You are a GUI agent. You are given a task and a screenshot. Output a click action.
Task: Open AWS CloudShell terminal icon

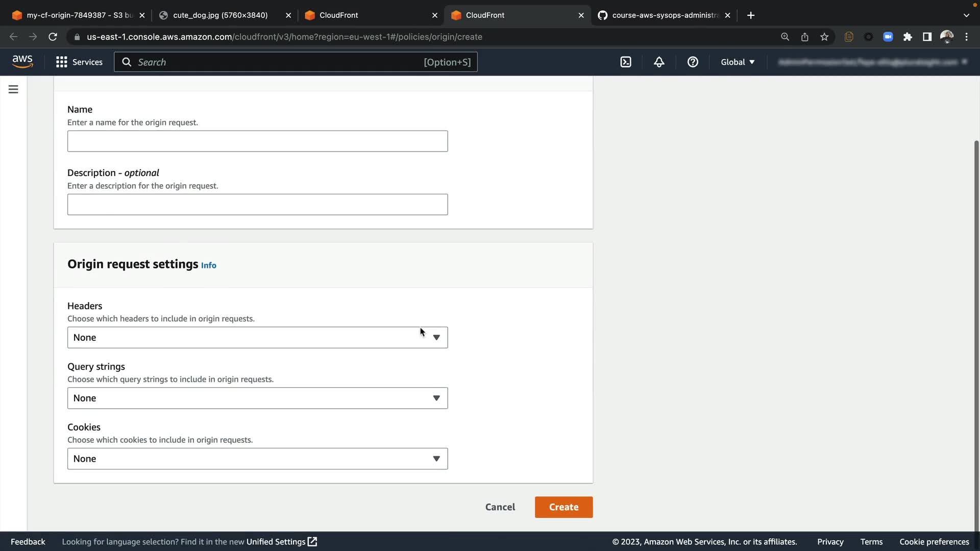(626, 62)
